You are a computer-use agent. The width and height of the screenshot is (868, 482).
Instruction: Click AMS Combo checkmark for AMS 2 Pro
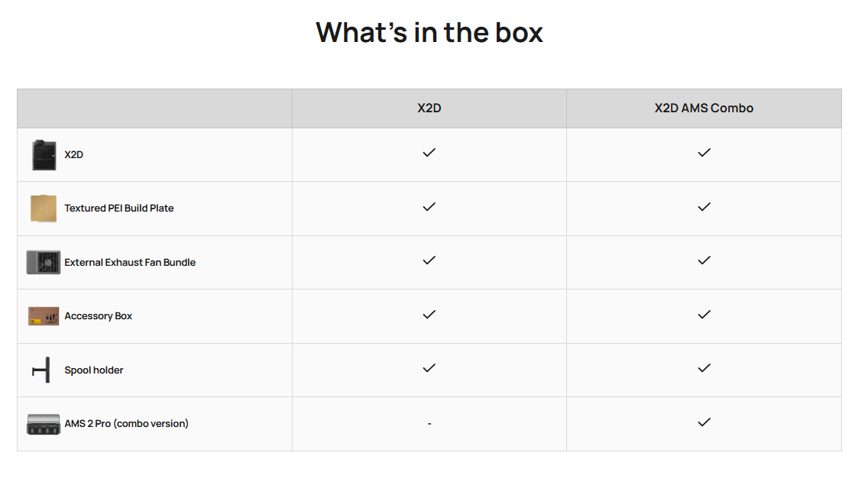704,422
